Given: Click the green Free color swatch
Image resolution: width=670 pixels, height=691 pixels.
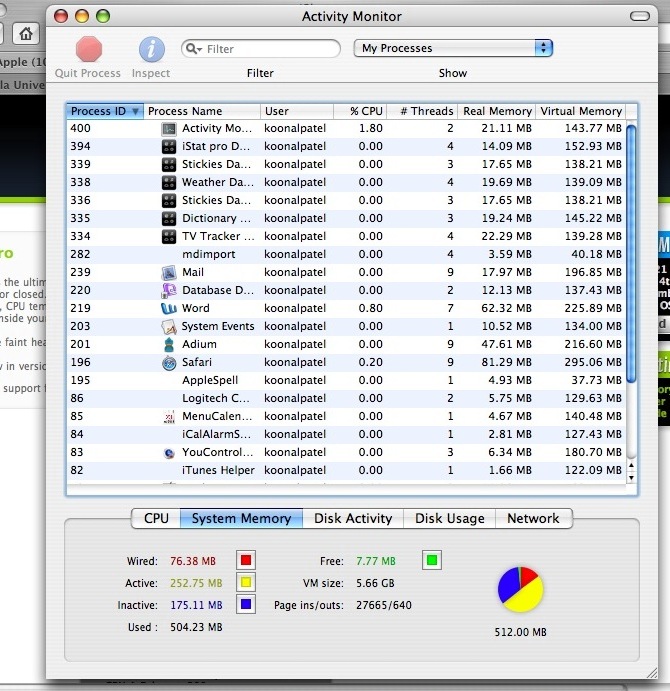Looking at the screenshot, I should coord(432,560).
